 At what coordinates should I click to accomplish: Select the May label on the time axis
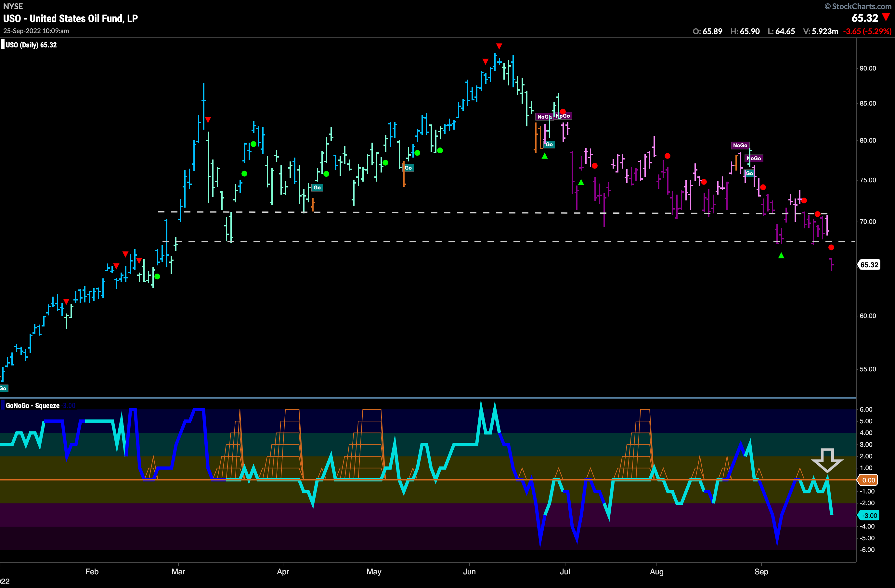pyautogui.click(x=374, y=572)
